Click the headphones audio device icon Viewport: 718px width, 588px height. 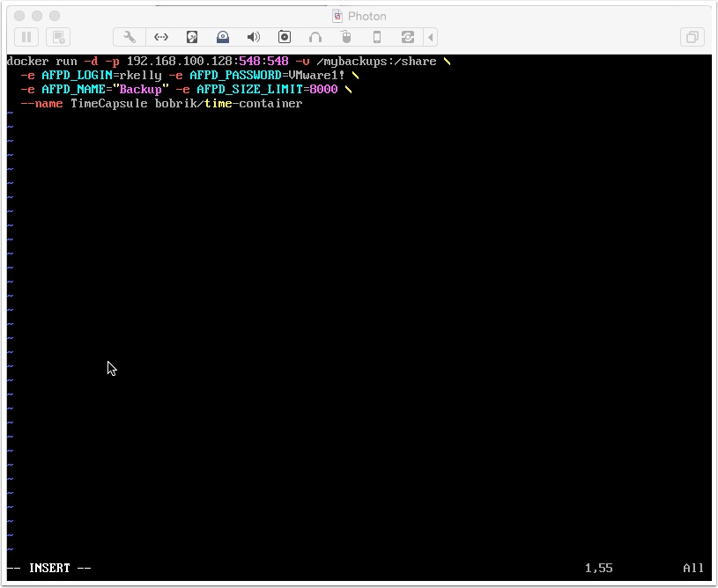click(315, 37)
